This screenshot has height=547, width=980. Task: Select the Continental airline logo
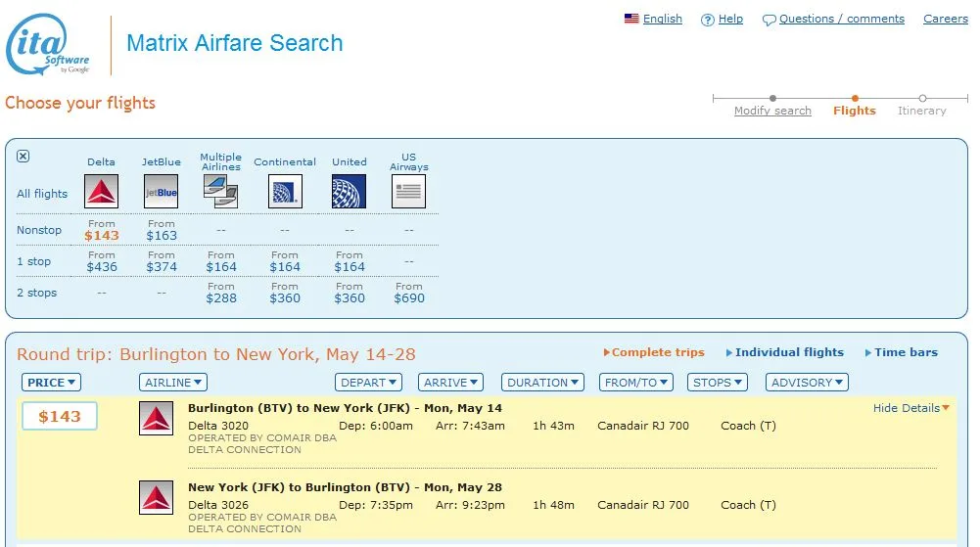click(285, 191)
